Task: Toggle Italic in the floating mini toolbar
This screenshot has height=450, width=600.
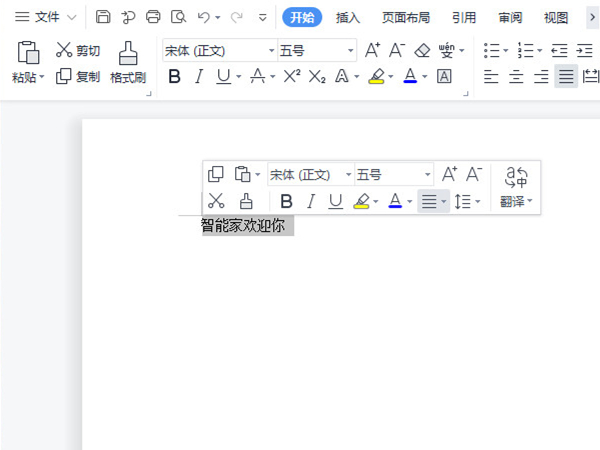Action: tap(311, 201)
